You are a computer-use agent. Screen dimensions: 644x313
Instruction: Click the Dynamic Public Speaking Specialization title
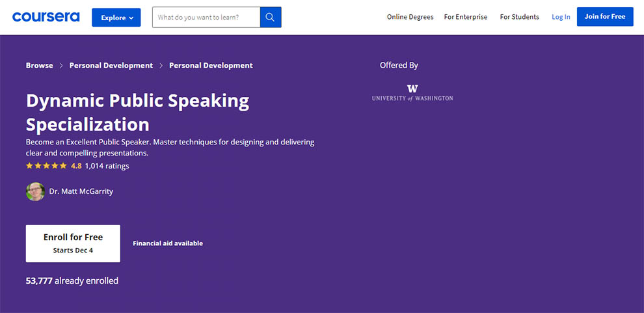point(138,112)
